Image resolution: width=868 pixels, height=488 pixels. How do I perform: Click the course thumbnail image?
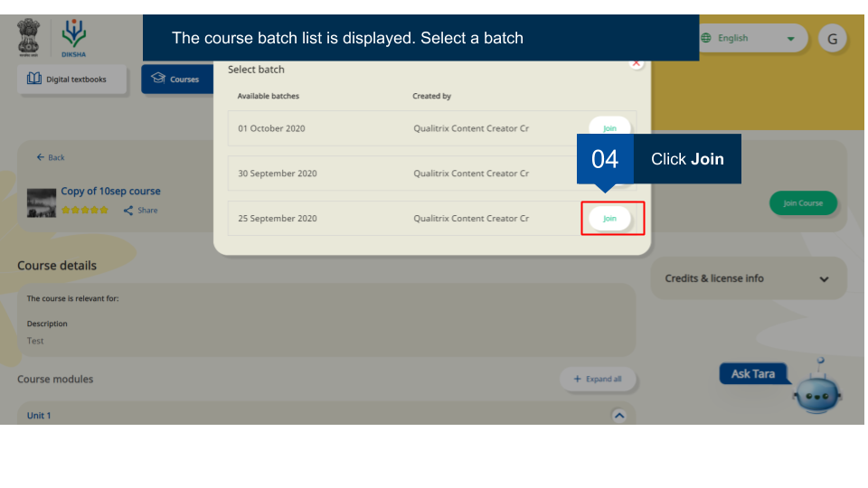pos(42,201)
